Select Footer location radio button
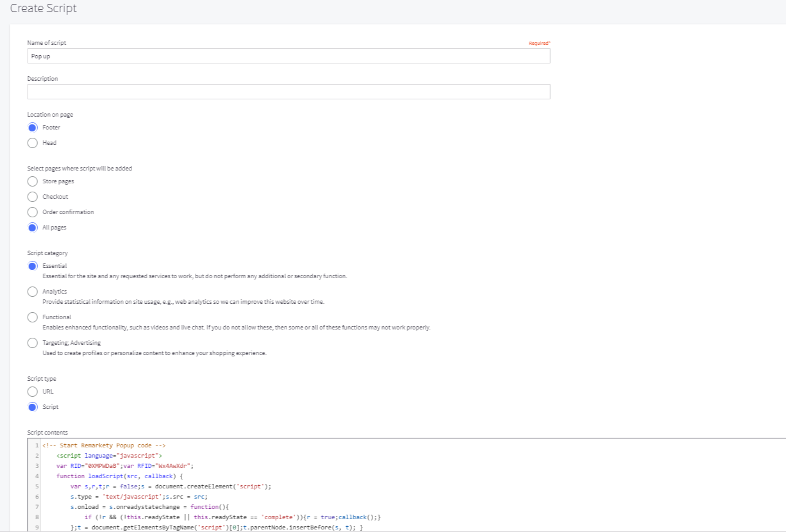The image size is (786, 532). tap(33, 128)
